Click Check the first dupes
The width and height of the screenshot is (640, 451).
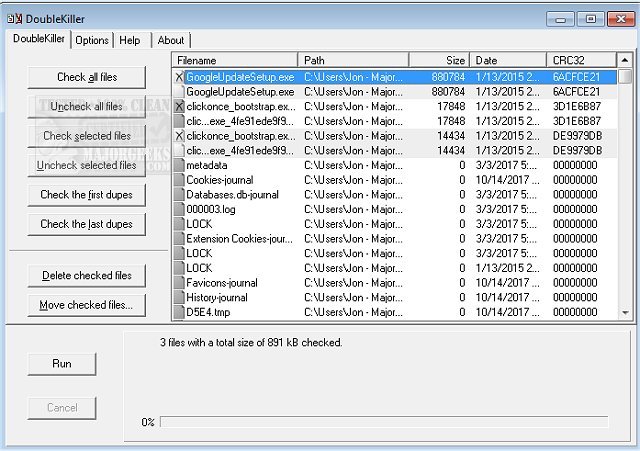pyautogui.click(x=87, y=195)
